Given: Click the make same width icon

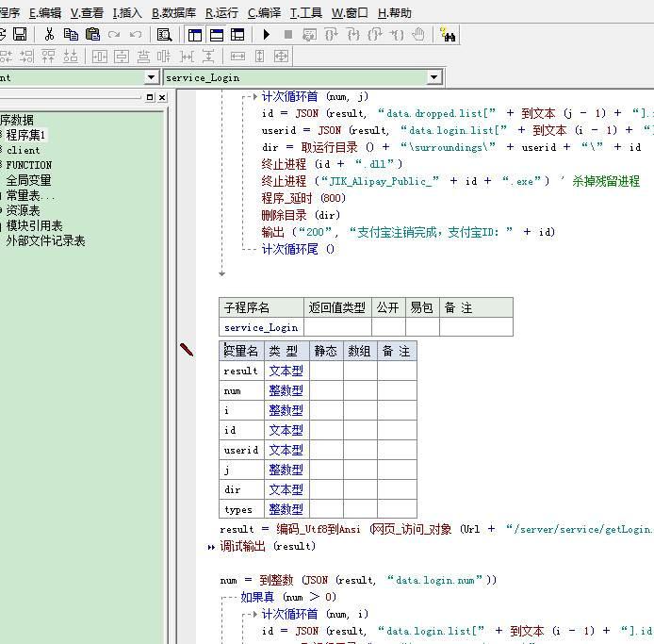Looking at the screenshot, I should click(x=237, y=56).
